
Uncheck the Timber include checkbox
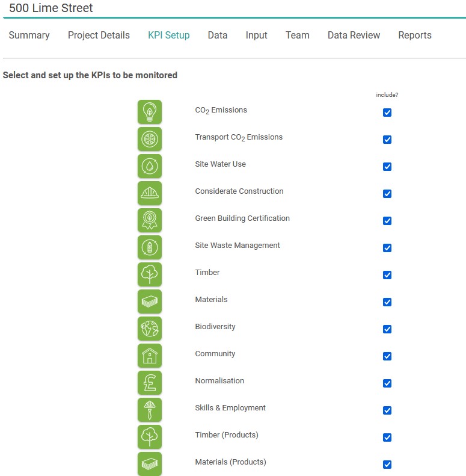point(387,275)
